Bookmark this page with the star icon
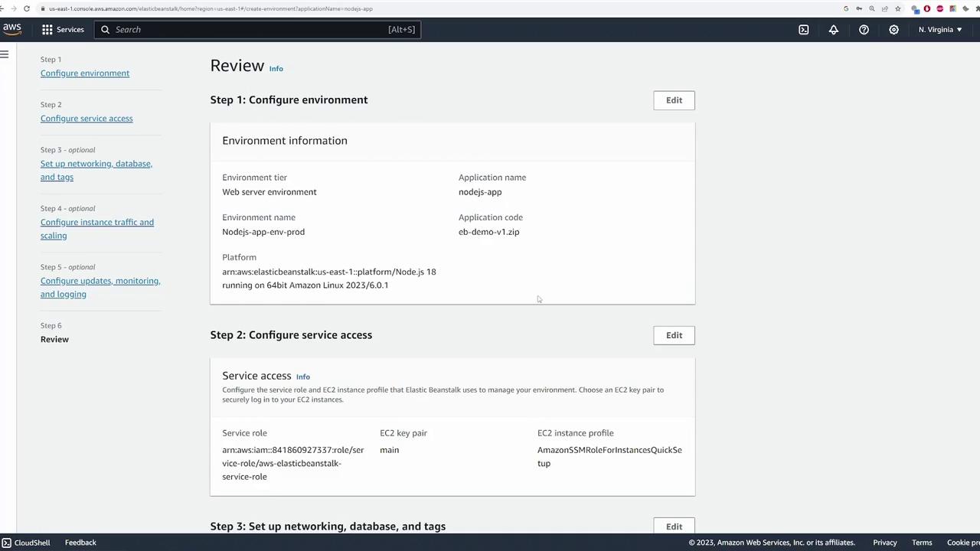980x551 pixels. click(898, 8)
